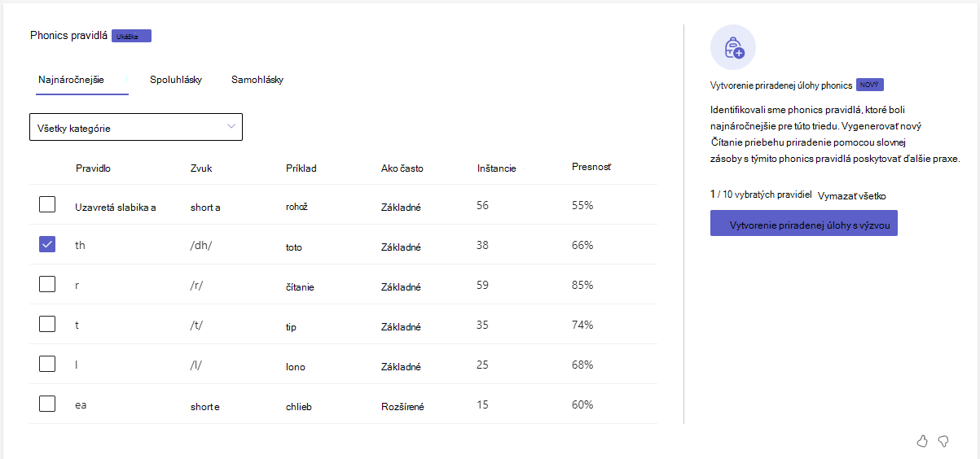Viewport: 980px width, 459px height.
Task: Uncheck the th rule checkbox
Action: point(47,244)
